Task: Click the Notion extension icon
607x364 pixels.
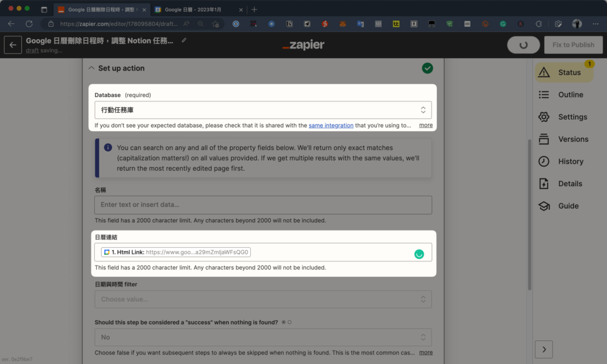Action: click(289, 24)
